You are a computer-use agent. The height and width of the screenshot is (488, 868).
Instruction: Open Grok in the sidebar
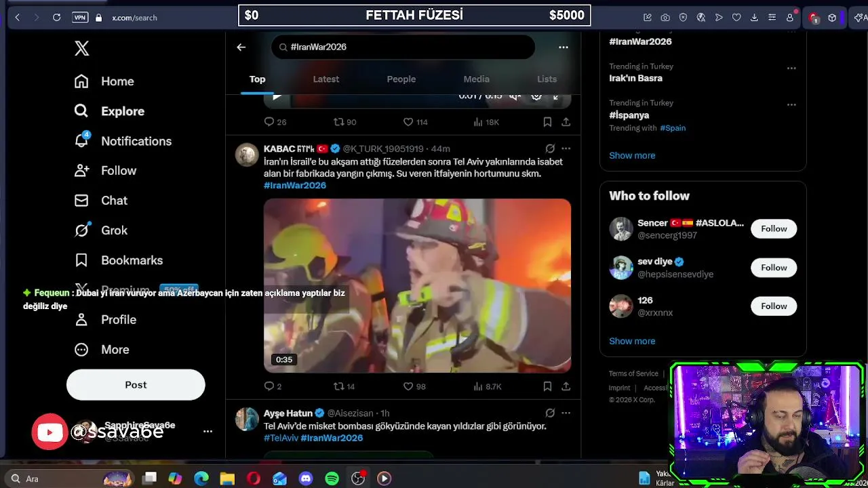click(x=101, y=230)
